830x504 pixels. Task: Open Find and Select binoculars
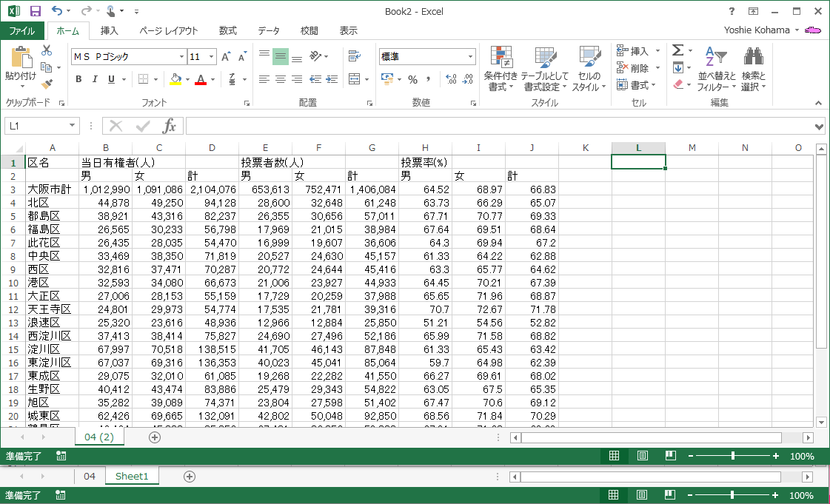coord(753,70)
